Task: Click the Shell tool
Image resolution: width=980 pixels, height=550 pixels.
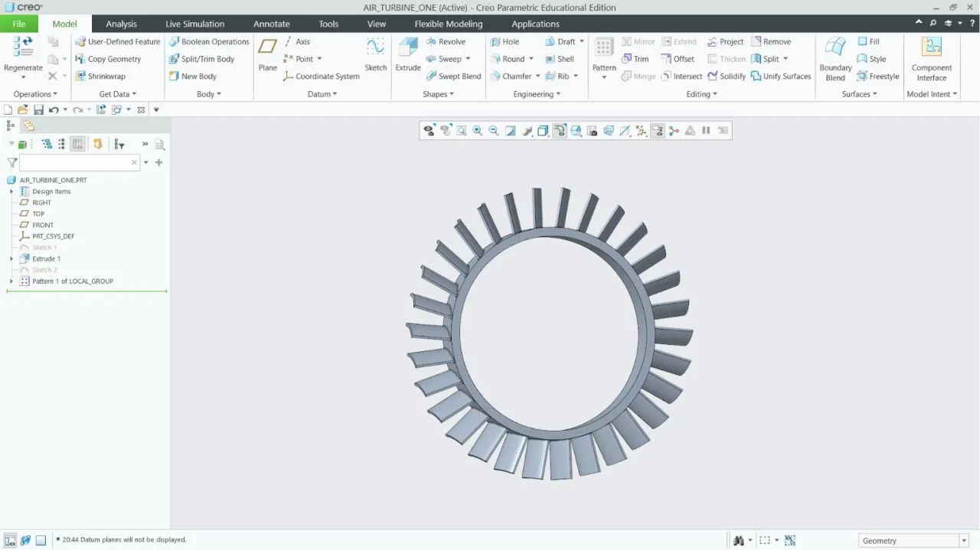Action: pyautogui.click(x=559, y=59)
